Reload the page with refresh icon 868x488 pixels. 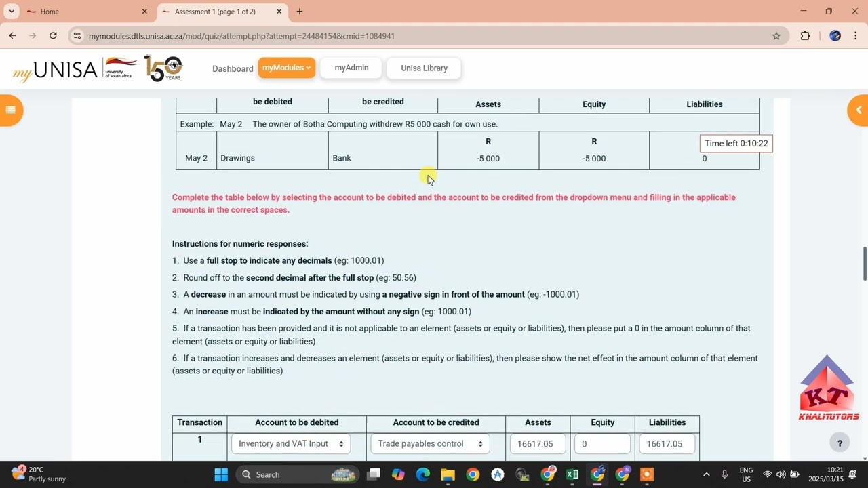(53, 36)
